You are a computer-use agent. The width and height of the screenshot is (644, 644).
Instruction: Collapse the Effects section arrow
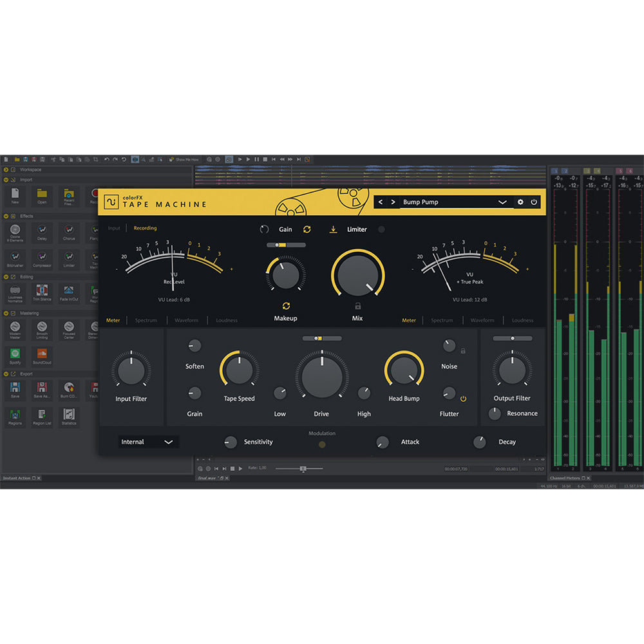(6, 216)
